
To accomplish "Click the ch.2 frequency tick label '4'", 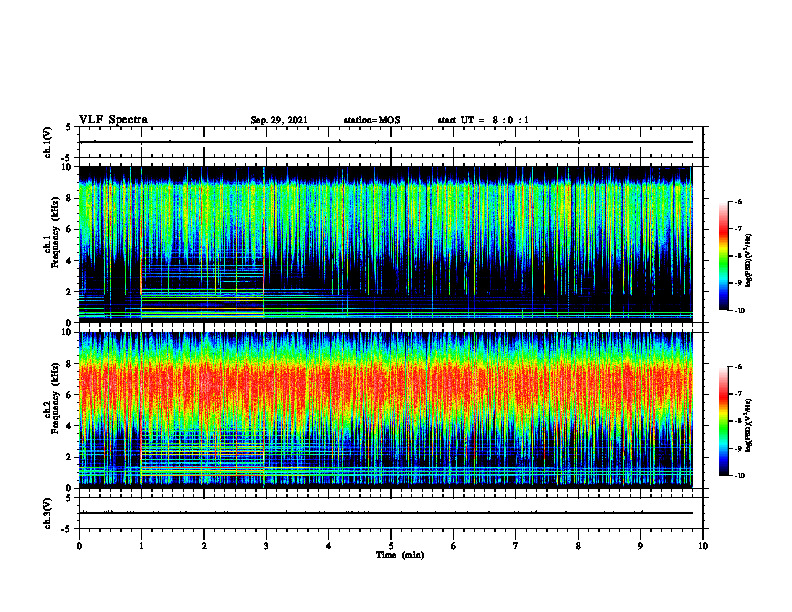I will [69, 426].
